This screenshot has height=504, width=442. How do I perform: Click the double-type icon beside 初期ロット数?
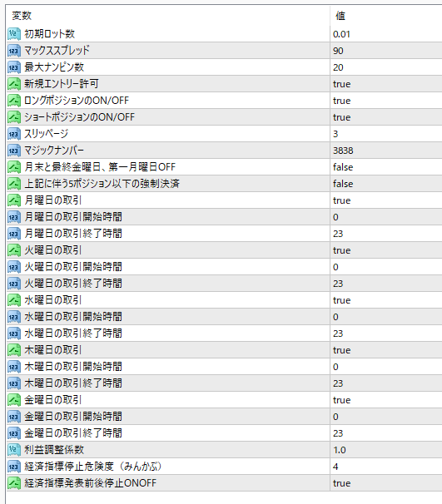(x=14, y=34)
